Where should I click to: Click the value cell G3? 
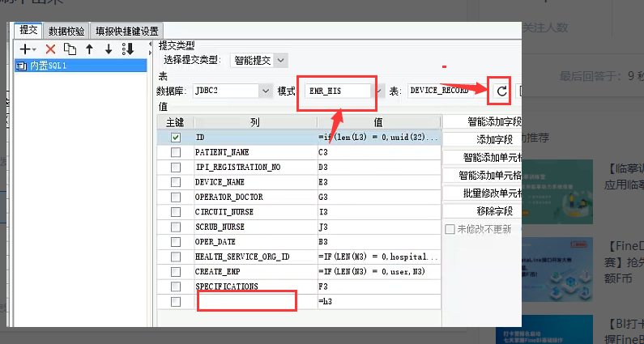pos(379,197)
